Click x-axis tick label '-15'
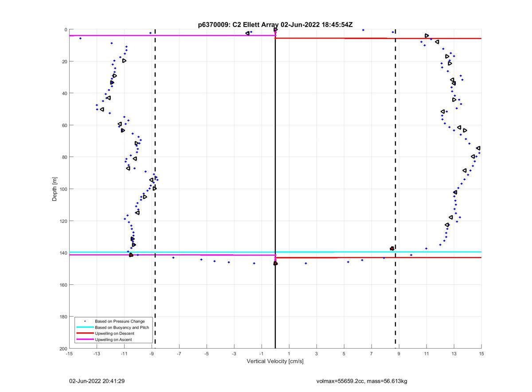This screenshot has height=392, width=532. (x=69, y=353)
